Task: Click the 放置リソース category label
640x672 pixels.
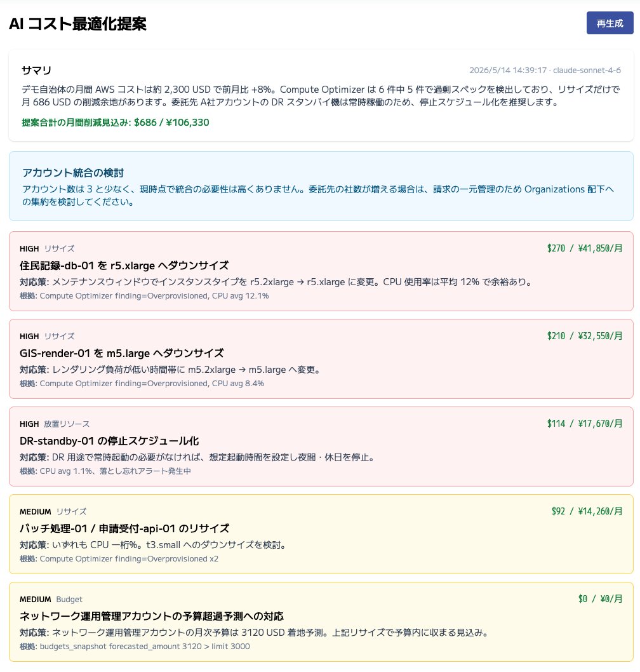Action: 67,424
